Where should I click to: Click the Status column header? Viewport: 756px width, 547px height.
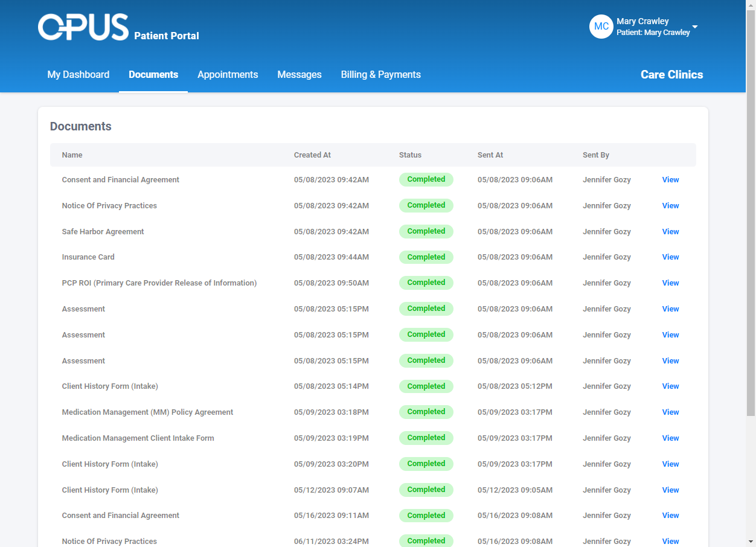[410, 155]
